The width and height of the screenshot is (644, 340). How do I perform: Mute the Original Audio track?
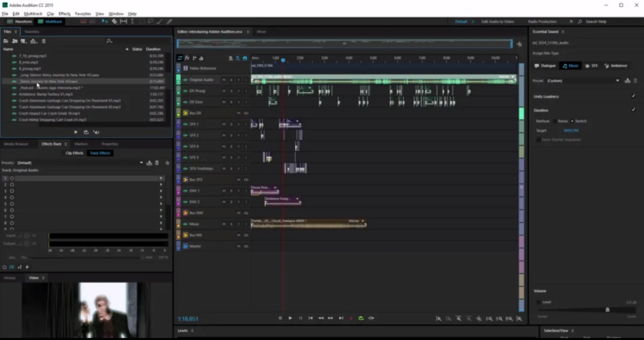pyautogui.click(x=224, y=80)
